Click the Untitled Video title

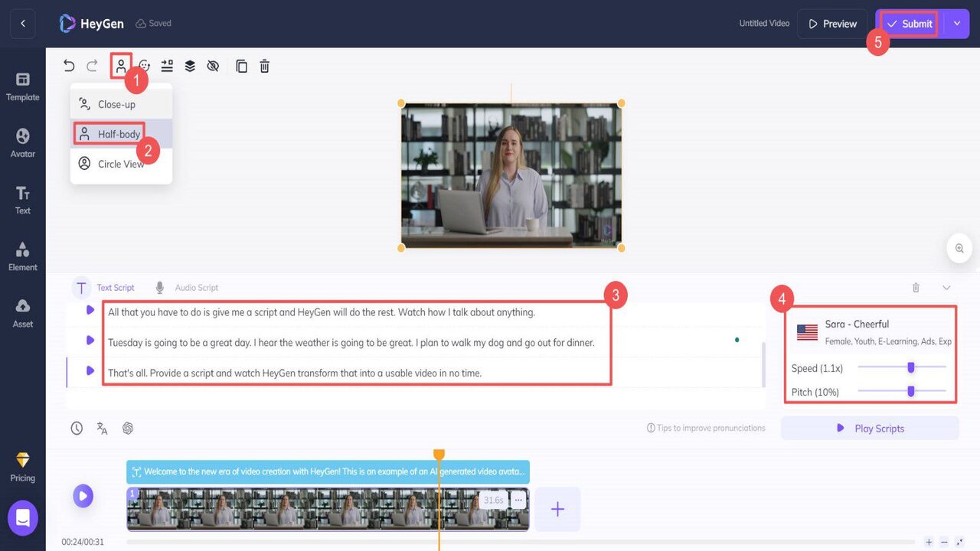(764, 24)
